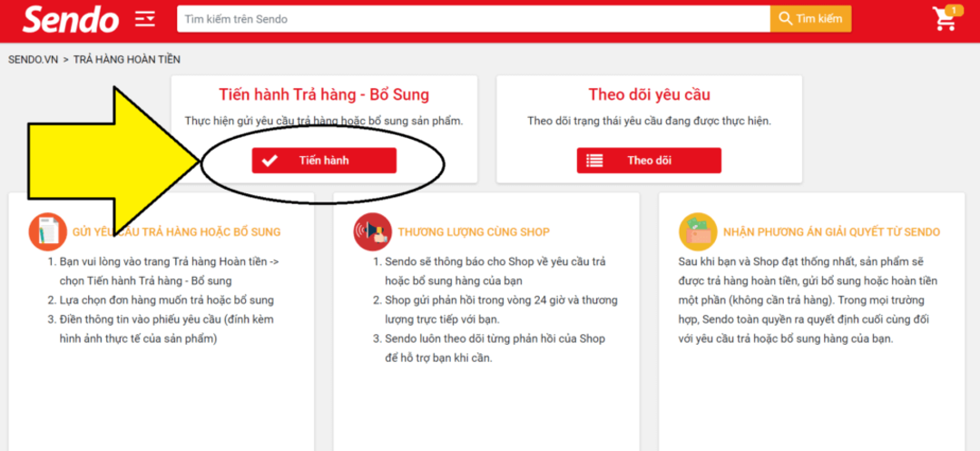This screenshot has width=980, height=451.
Task: Click the "Theo dõi yêu cầu" heading
Action: (x=650, y=95)
